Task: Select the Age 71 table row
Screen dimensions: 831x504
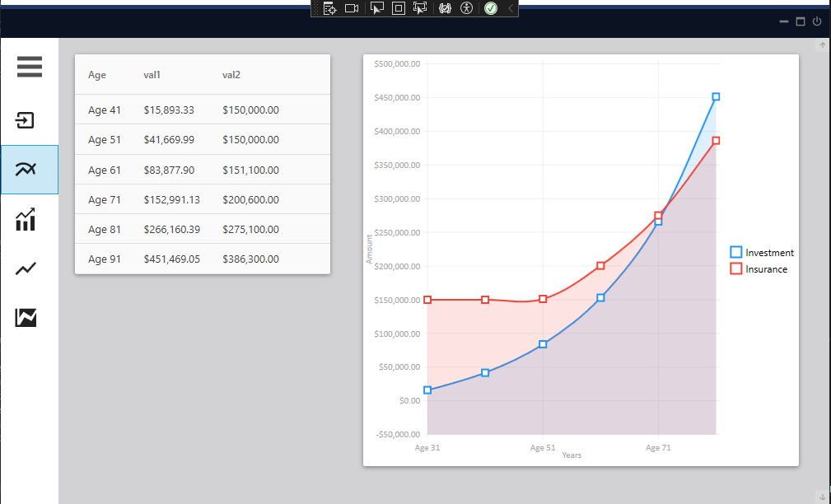Action: click(203, 199)
